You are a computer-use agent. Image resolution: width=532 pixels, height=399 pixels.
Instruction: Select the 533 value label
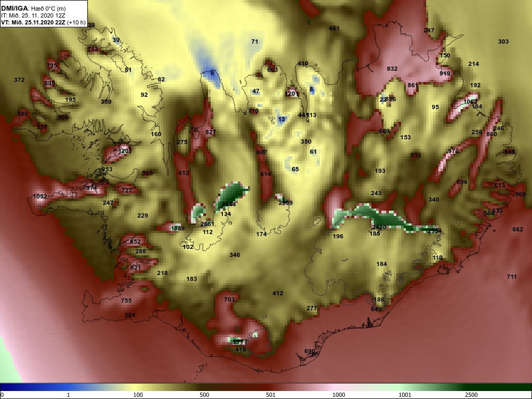tap(415, 155)
